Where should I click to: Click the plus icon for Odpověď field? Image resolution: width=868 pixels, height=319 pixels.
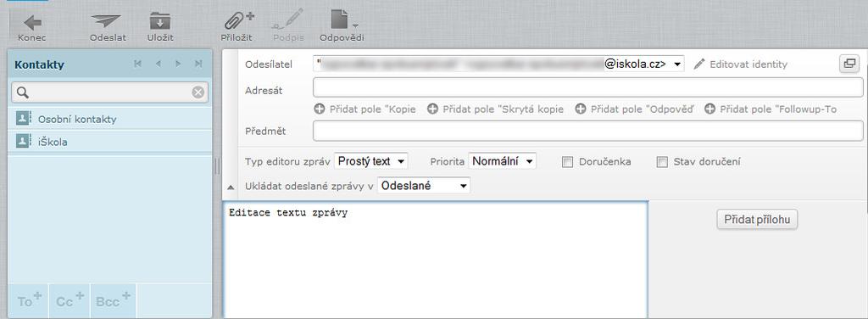pyautogui.click(x=581, y=109)
